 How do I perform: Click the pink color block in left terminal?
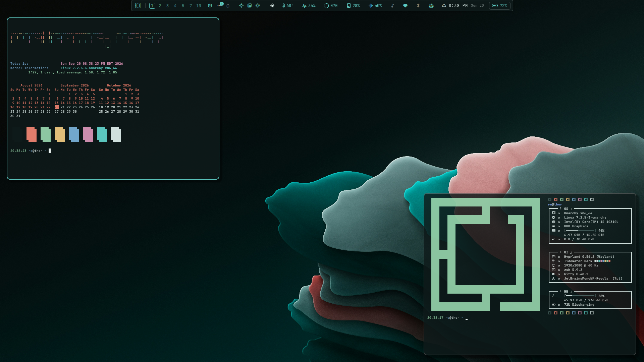pos(88,134)
